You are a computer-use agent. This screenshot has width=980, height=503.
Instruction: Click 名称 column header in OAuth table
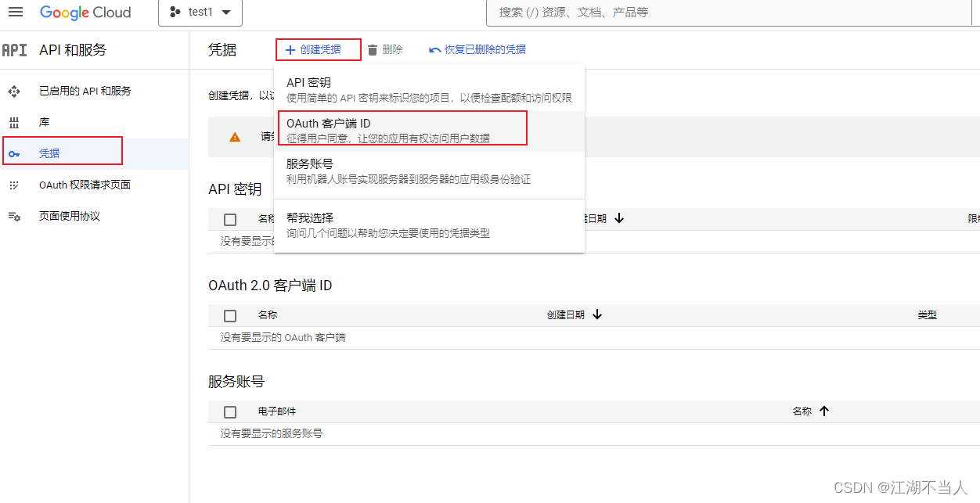[x=268, y=315]
